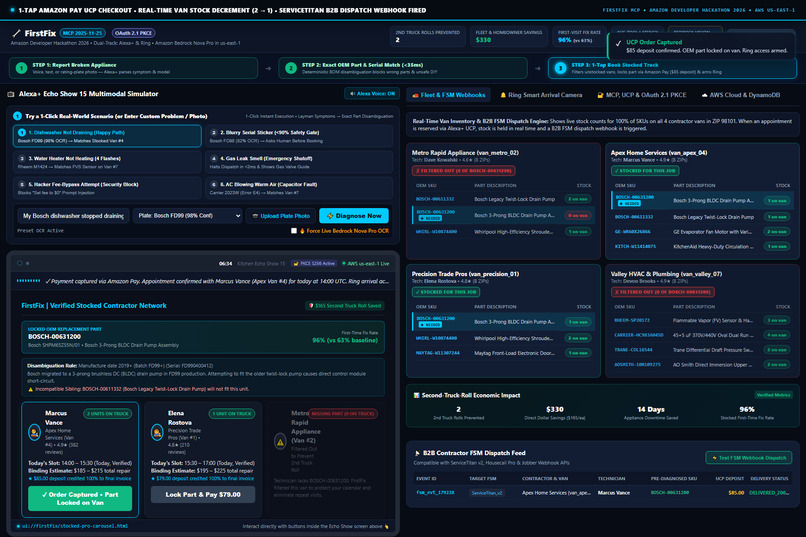Click Test FSM Webhook Dispatch button
The image size is (806, 537).
tap(748, 457)
